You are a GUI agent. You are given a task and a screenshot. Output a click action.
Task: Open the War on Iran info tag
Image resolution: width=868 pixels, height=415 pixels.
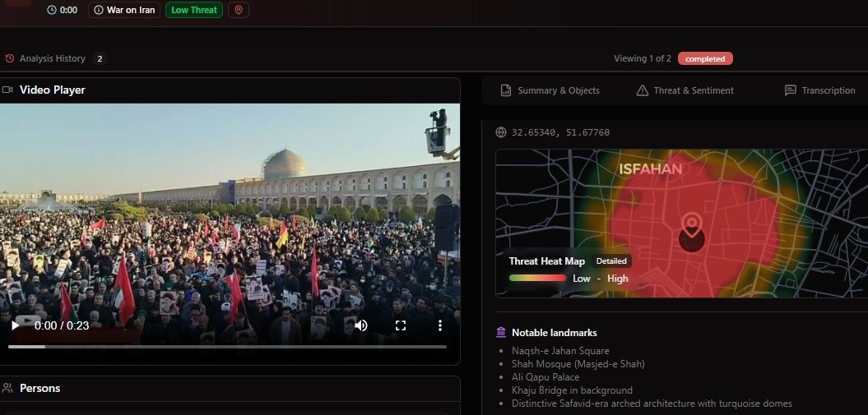pos(124,10)
